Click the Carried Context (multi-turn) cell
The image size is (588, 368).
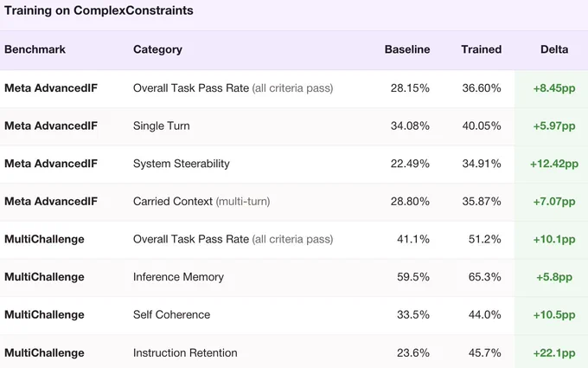tap(201, 202)
